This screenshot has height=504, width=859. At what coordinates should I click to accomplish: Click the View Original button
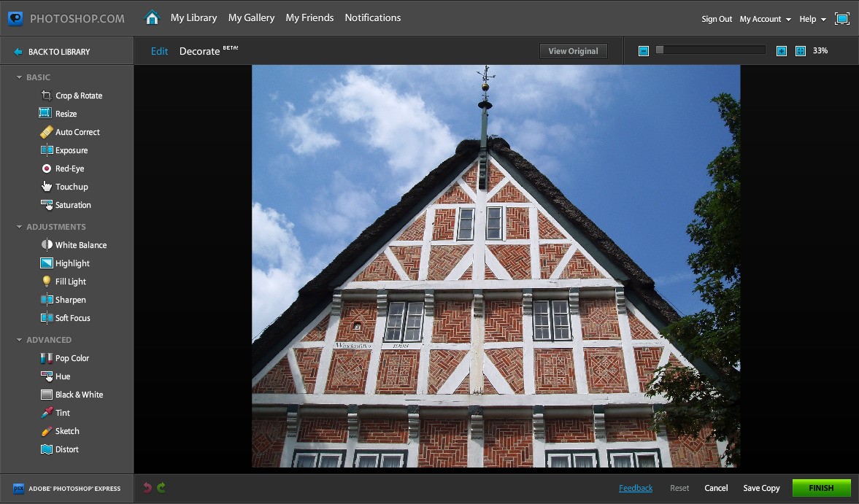coord(573,51)
